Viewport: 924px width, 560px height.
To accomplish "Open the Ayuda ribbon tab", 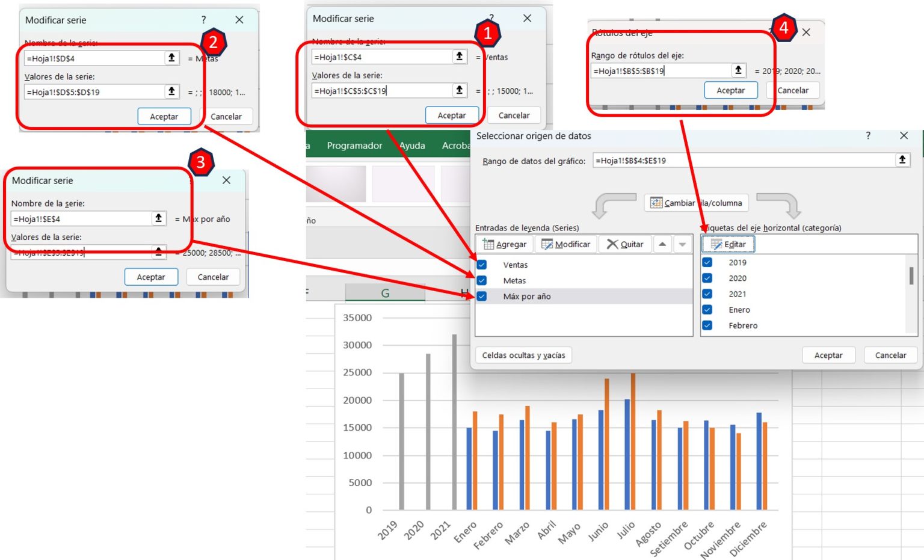I will click(412, 145).
